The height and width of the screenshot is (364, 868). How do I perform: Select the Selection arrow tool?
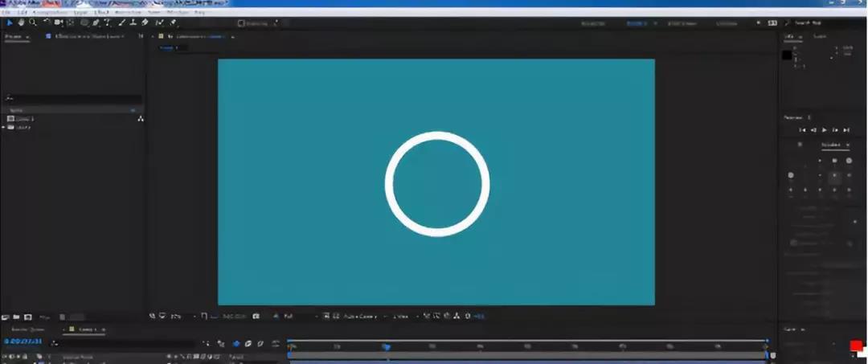10,23
